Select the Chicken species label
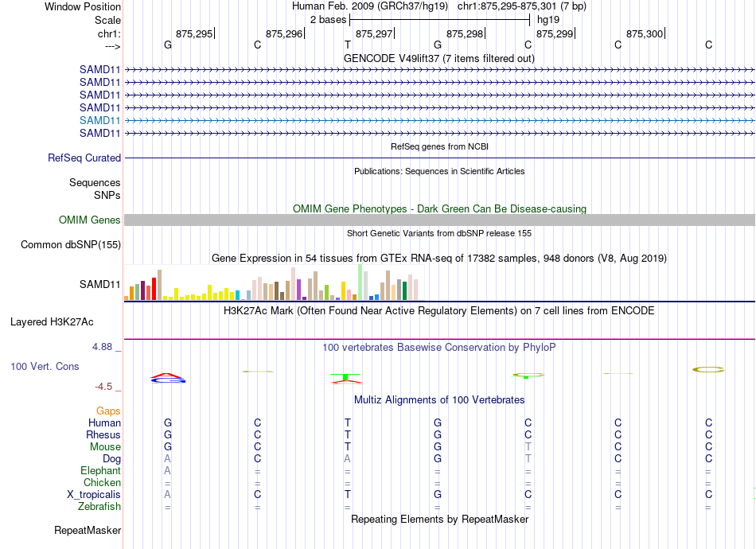This screenshot has width=756, height=549. point(102,482)
